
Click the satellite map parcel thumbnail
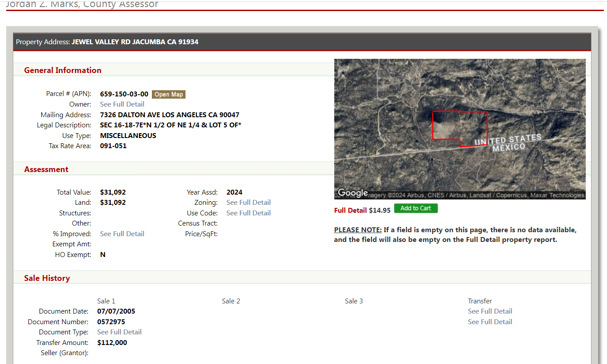[460, 129]
